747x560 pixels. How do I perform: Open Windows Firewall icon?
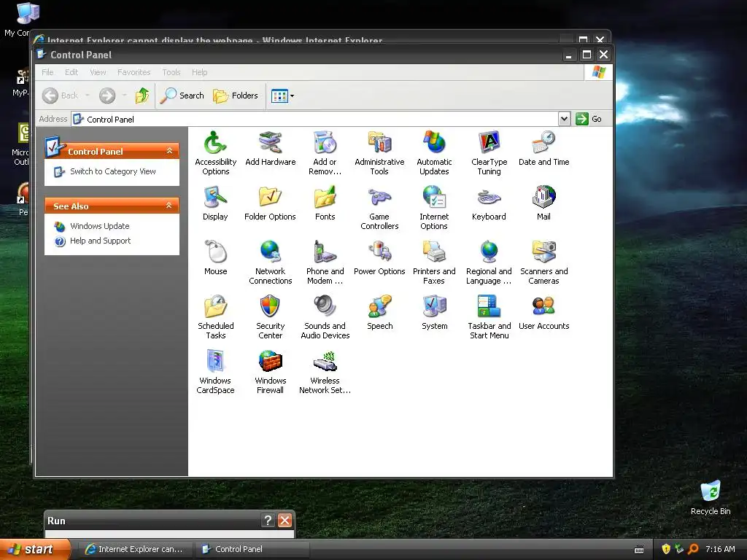click(270, 372)
